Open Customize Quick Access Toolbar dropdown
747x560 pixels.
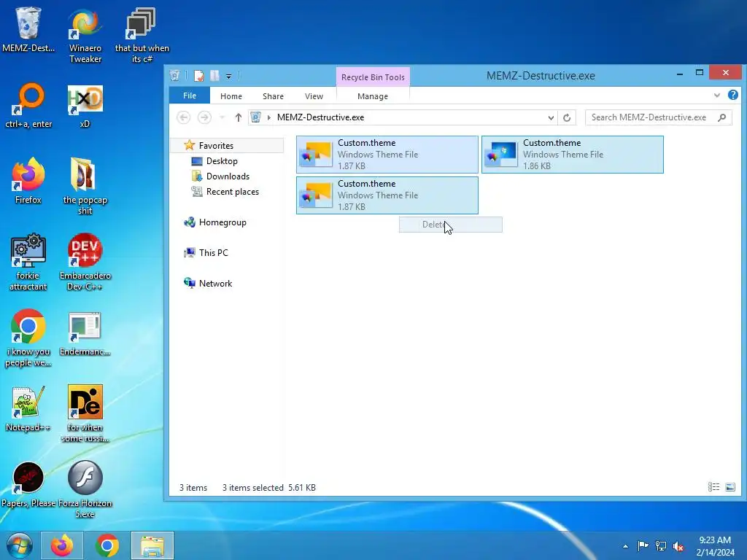[228, 76]
